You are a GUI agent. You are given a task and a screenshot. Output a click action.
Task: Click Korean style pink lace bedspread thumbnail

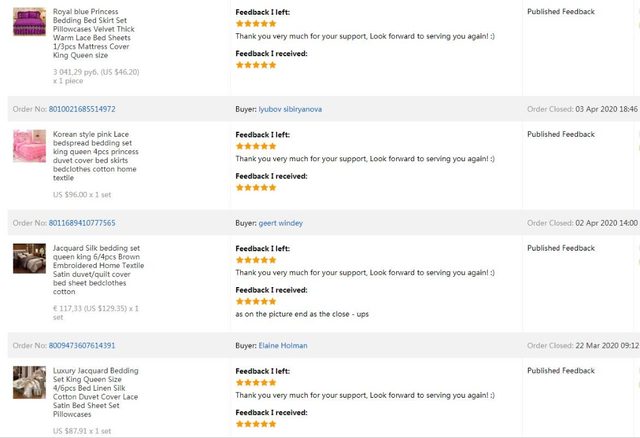(x=28, y=145)
